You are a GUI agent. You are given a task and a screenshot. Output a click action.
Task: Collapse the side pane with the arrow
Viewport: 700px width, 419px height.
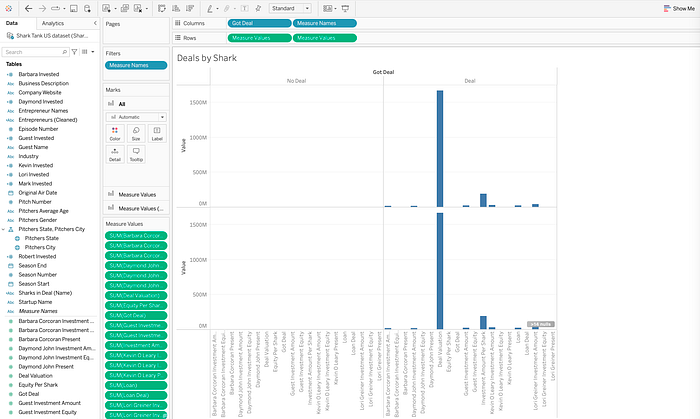coord(95,23)
